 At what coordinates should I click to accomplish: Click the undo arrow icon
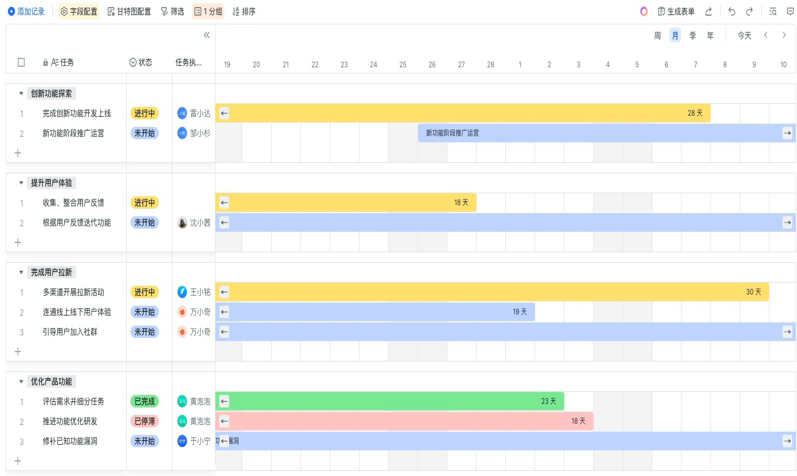pos(731,12)
